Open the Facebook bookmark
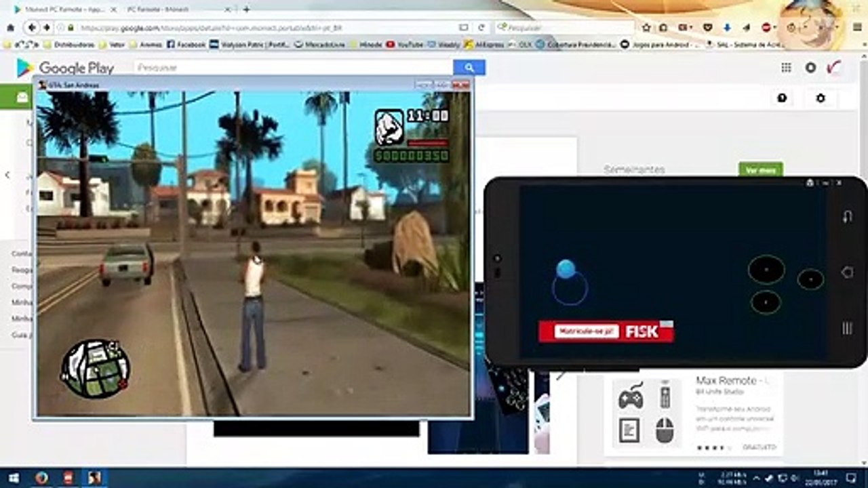Image resolution: width=868 pixels, height=488 pixels. pos(186,44)
